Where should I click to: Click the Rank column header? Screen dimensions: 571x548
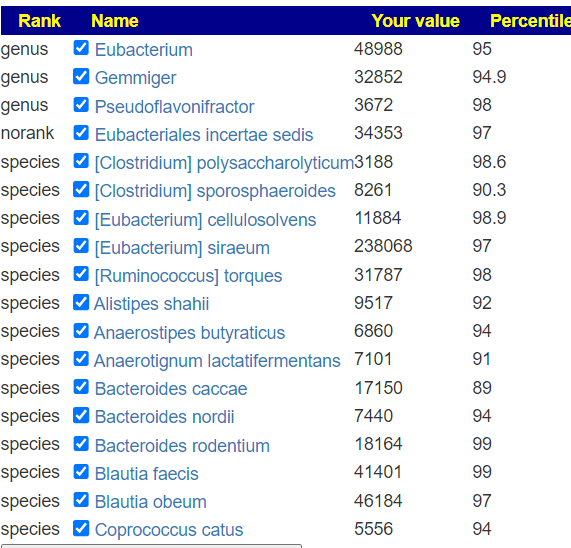(x=39, y=21)
